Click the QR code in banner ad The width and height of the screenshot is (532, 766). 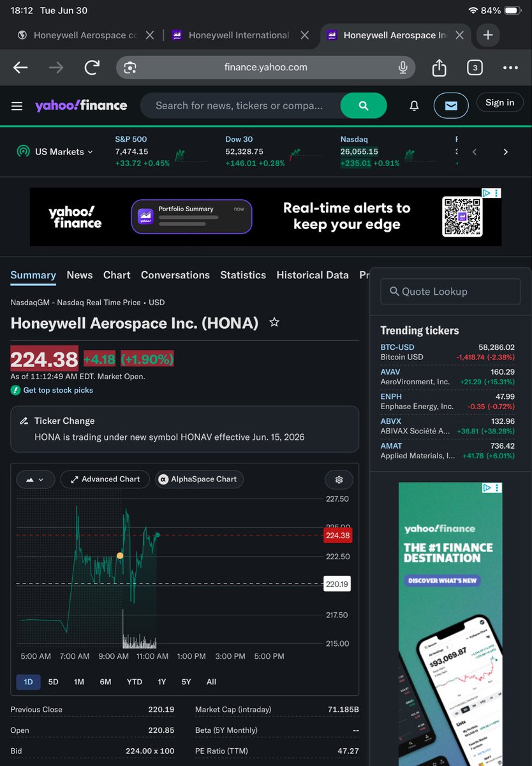(462, 216)
